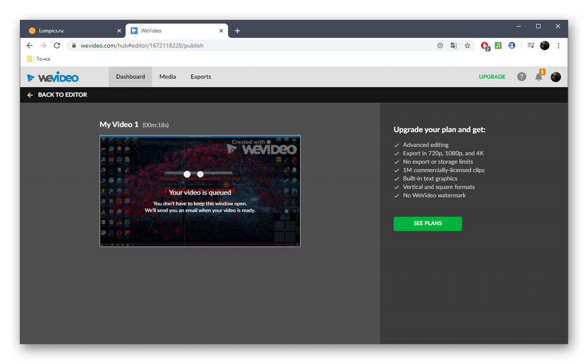Open the Media tab
Screen dimensions: 588x364
[x=167, y=77]
